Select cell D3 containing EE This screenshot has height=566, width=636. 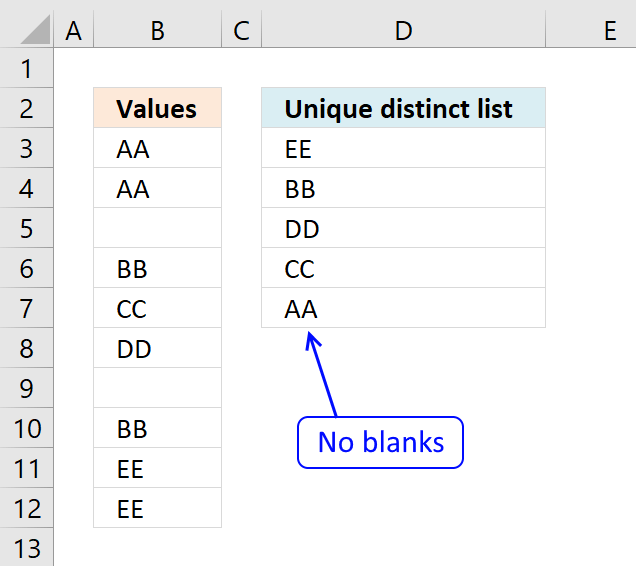click(403, 149)
